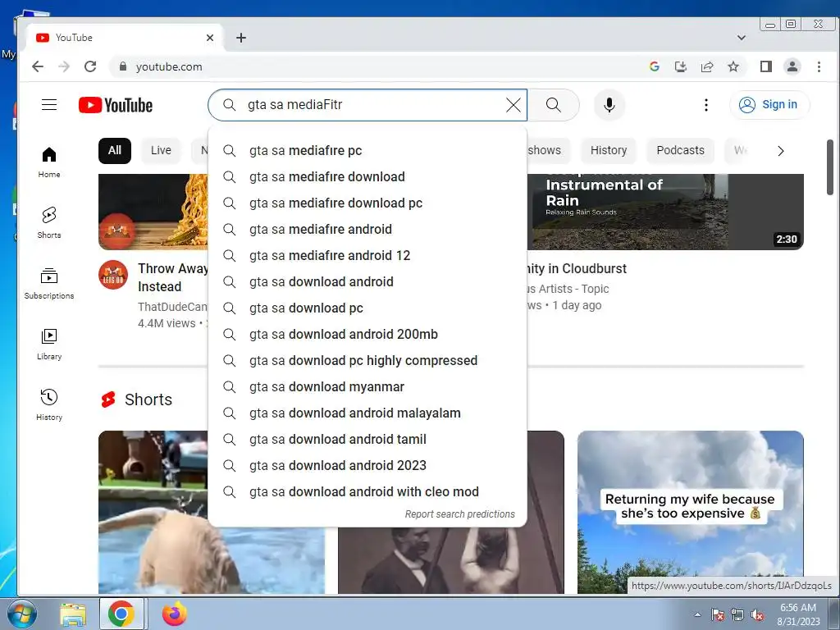Show hidden tray icons arrow
Image resolution: width=840 pixels, height=630 pixels.
(x=697, y=614)
